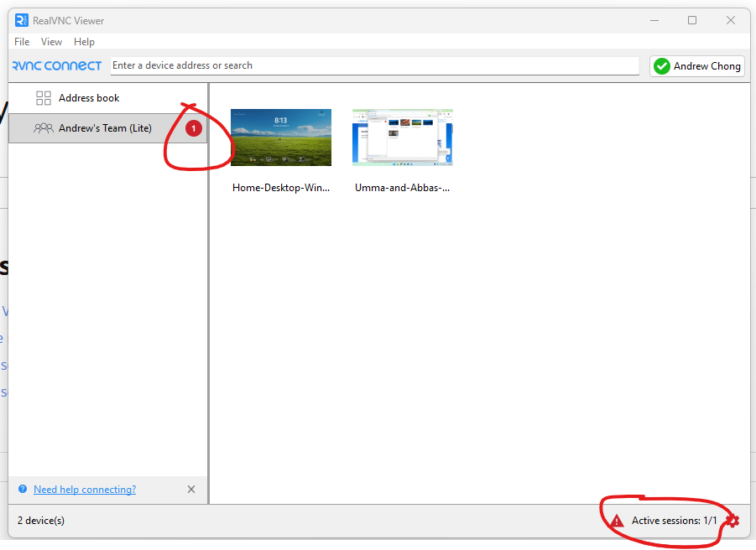Click the RealVNC Viewer title bar icon
This screenshot has width=756, height=550.
22,20
